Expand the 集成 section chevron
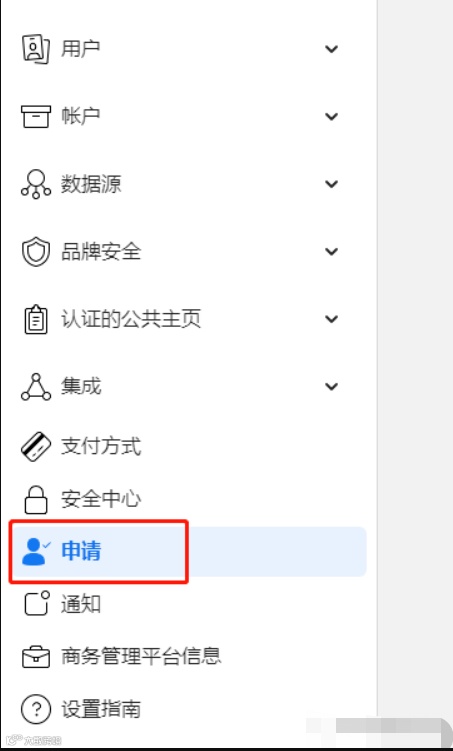Viewport: 453px width, 751px height. tap(331, 387)
